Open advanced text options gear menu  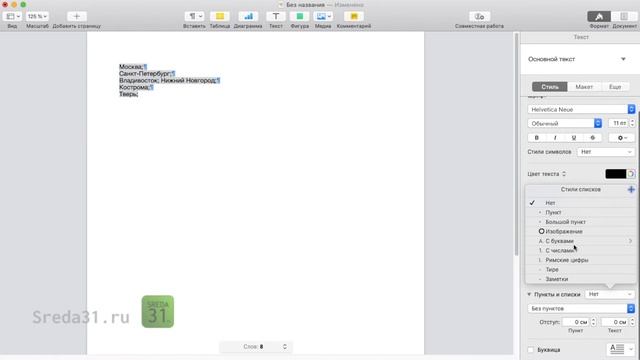pyautogui.click(x=622, y=138)
